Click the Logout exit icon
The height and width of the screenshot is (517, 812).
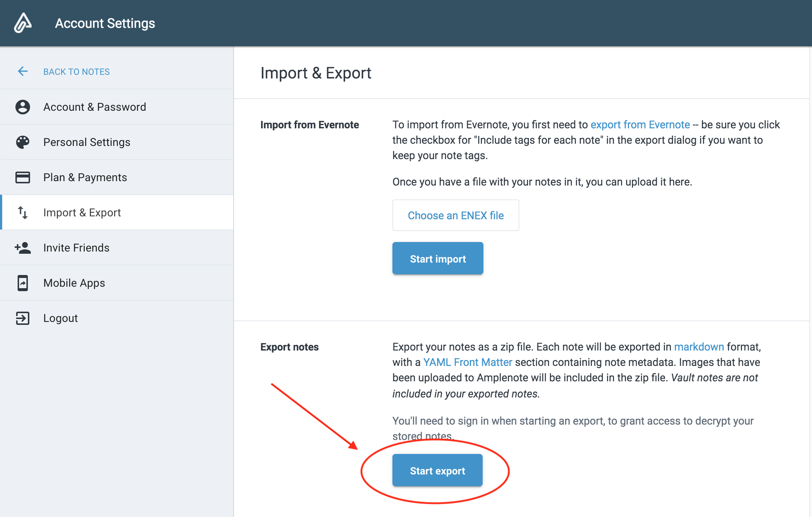point(23,318)
